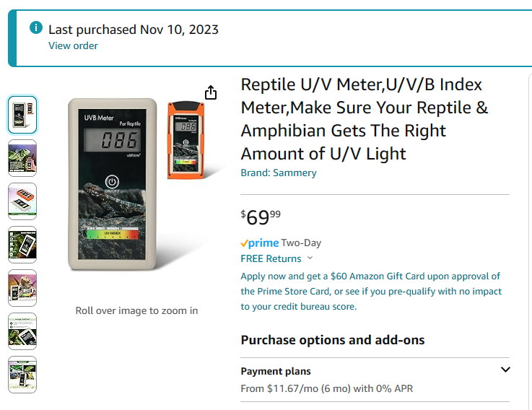Open the View order link
Image resolution: width=532 pixels, height=410 pixels.
(73, 45)
